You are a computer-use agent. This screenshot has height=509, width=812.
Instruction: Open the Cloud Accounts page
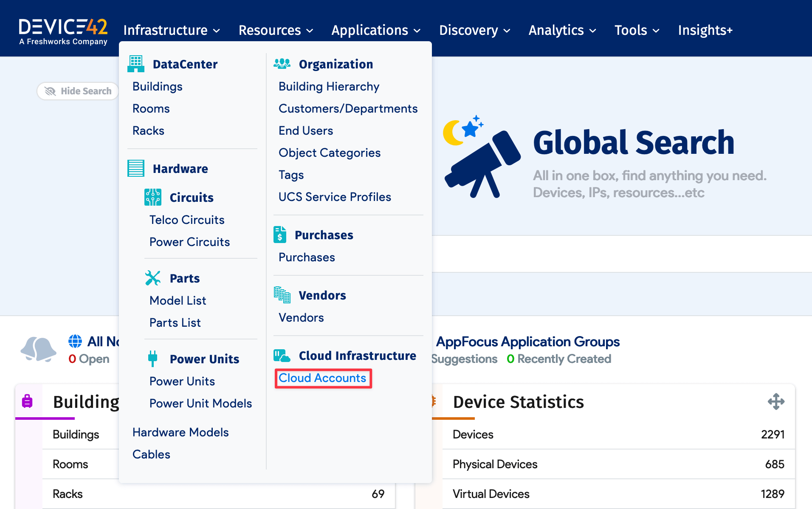pyautogui.click(x=323, y=378)
